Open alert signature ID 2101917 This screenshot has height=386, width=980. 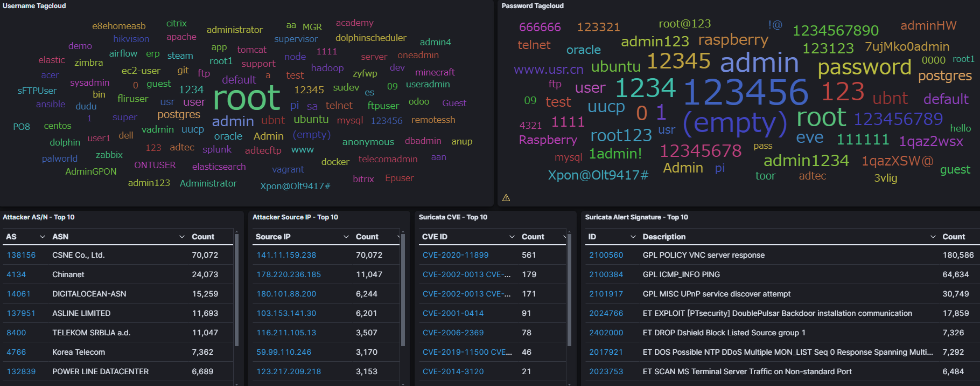tap(606, 294)
